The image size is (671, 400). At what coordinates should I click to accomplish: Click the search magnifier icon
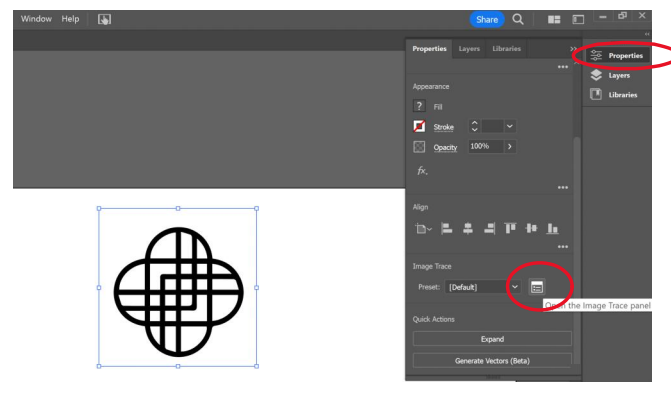point(519,19)
